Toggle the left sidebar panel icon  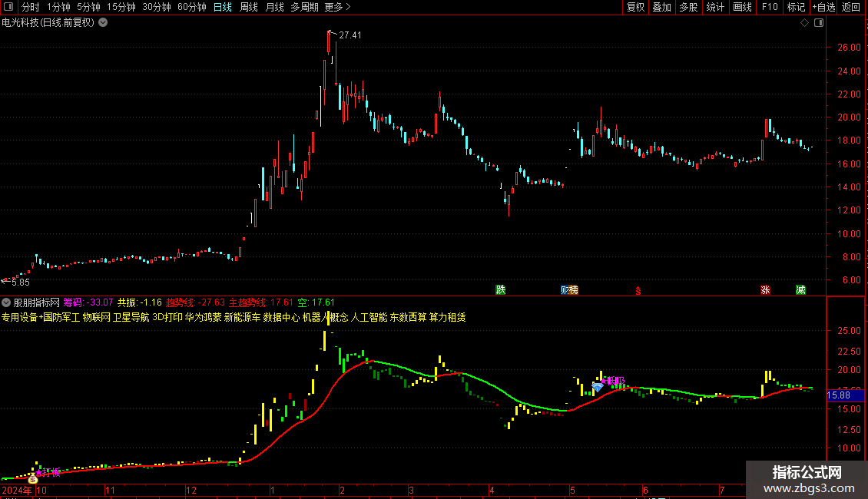[x=8, y=7]
